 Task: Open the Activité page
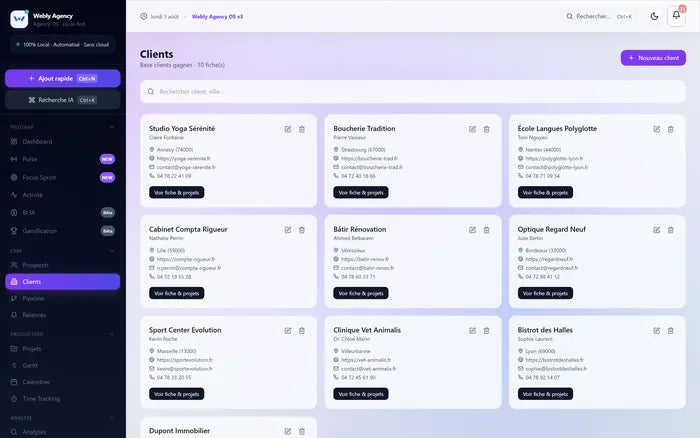point(62,195)
